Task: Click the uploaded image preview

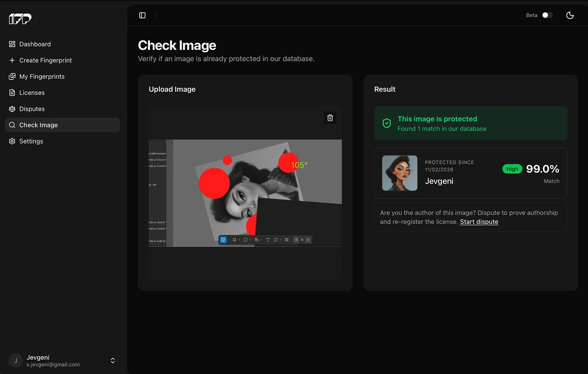Action: coord(245,193)
